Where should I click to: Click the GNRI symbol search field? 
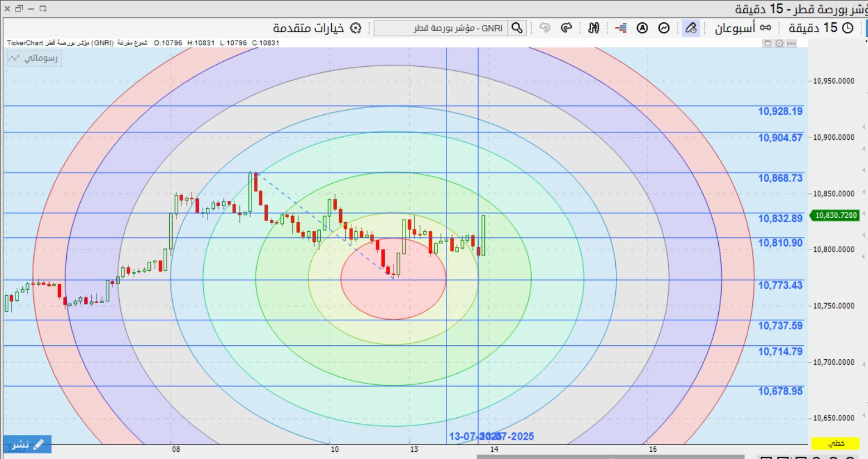click(x=440, y=28)
